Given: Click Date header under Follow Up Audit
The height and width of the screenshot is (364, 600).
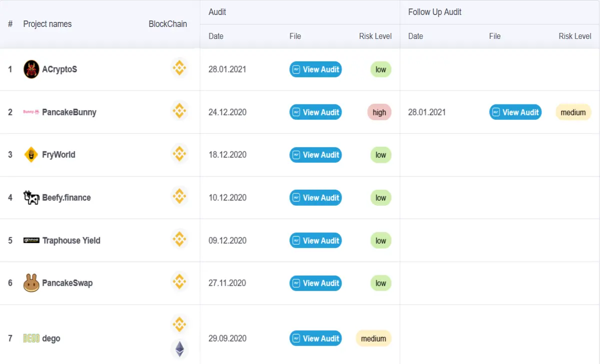Looking at the screenshot, I should pos(415,36).
